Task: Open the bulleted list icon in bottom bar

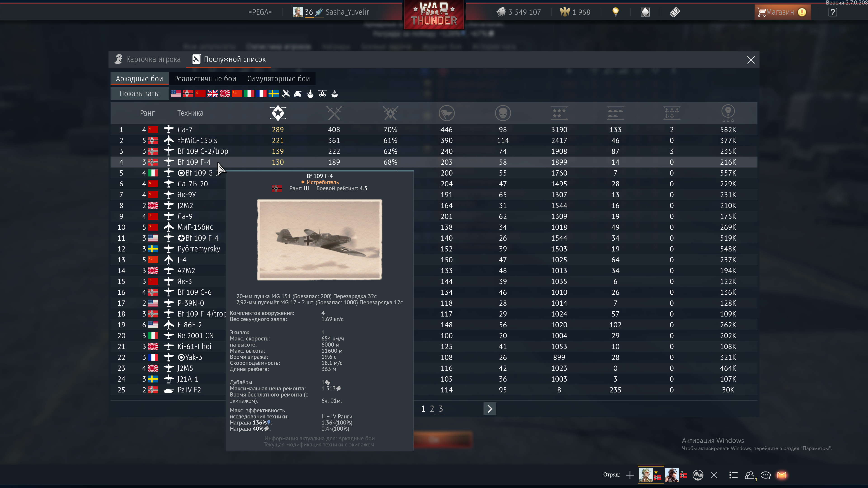Action: pos(734,475)
